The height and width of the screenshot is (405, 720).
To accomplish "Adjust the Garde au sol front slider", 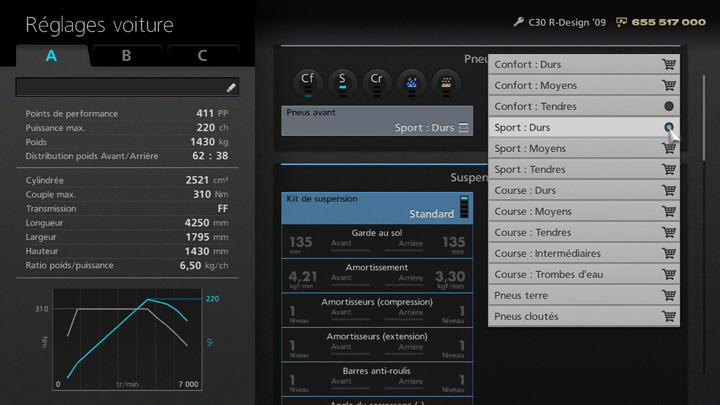I will pyautogui.click(x=341, y=250).
